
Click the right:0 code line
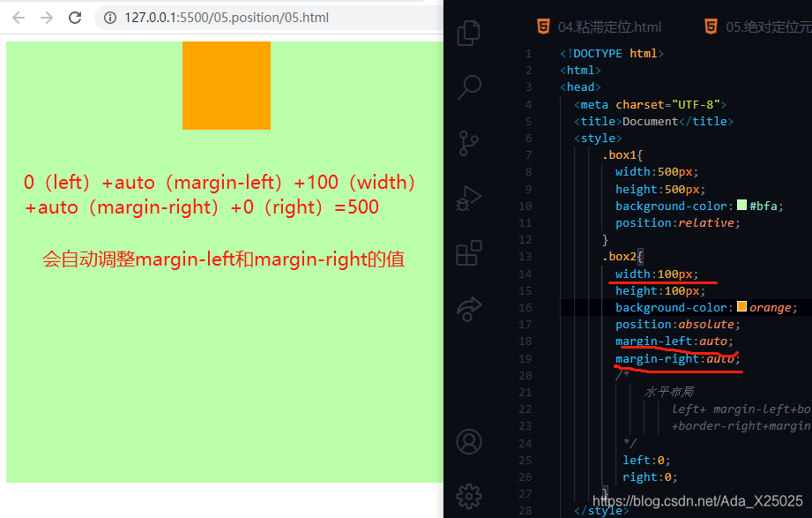(x=650, y=477)
